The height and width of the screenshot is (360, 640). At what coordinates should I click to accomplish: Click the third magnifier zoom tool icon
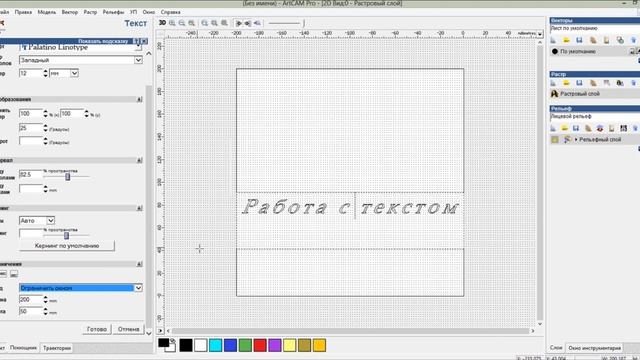coord(191,23)
